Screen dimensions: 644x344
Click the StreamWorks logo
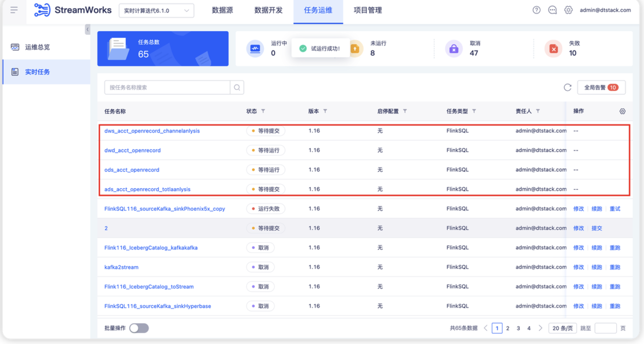coord(73,10)
